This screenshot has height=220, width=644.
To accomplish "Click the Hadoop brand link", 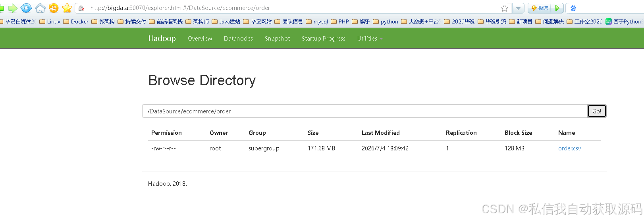I will [x=162, y=38].
